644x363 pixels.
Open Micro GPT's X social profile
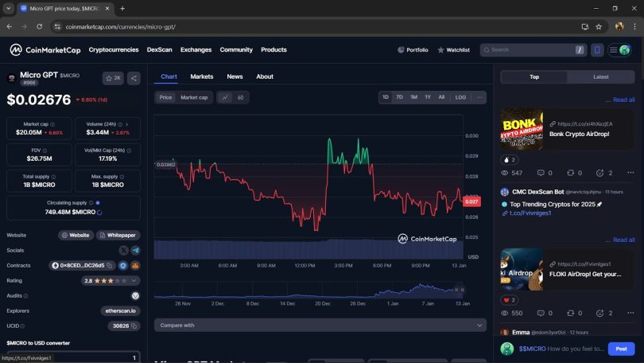(x=123, y=250)
